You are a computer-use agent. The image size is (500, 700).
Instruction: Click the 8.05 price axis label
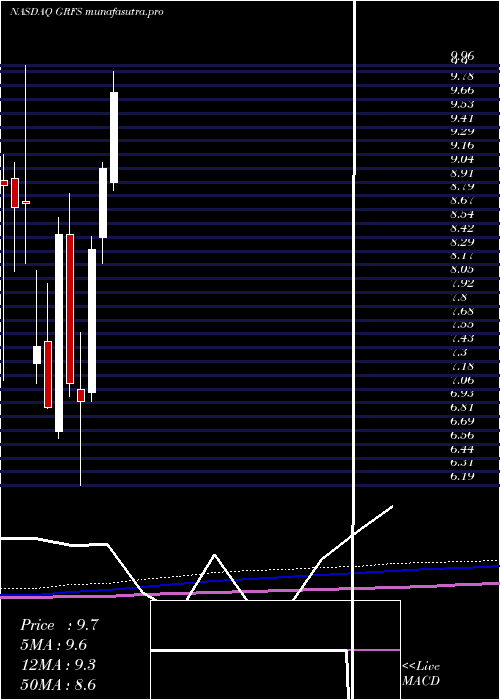[x=462, y=270]
